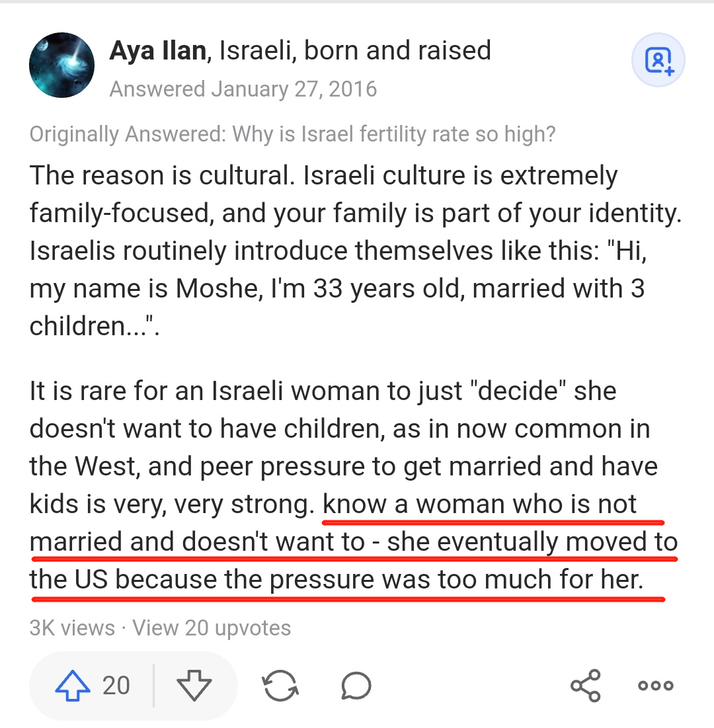
Task: Click the "3K views" stat text
Action: [x=72, y=627]
